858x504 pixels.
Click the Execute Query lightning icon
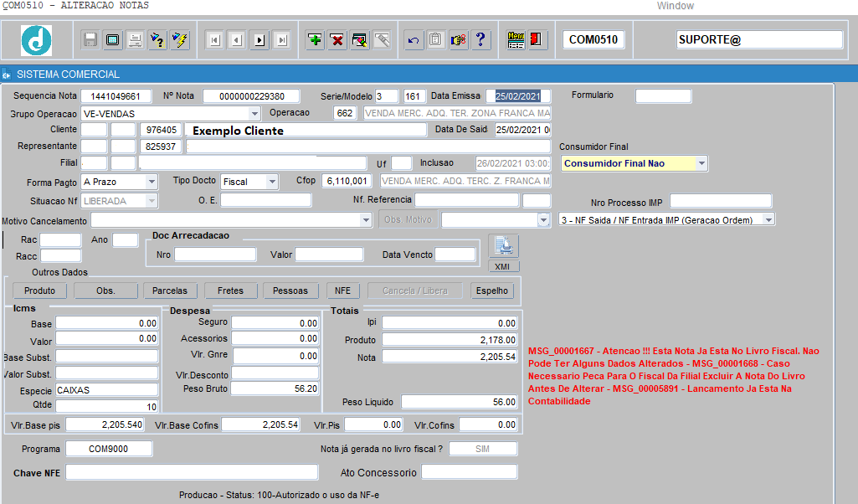(180, 40)
